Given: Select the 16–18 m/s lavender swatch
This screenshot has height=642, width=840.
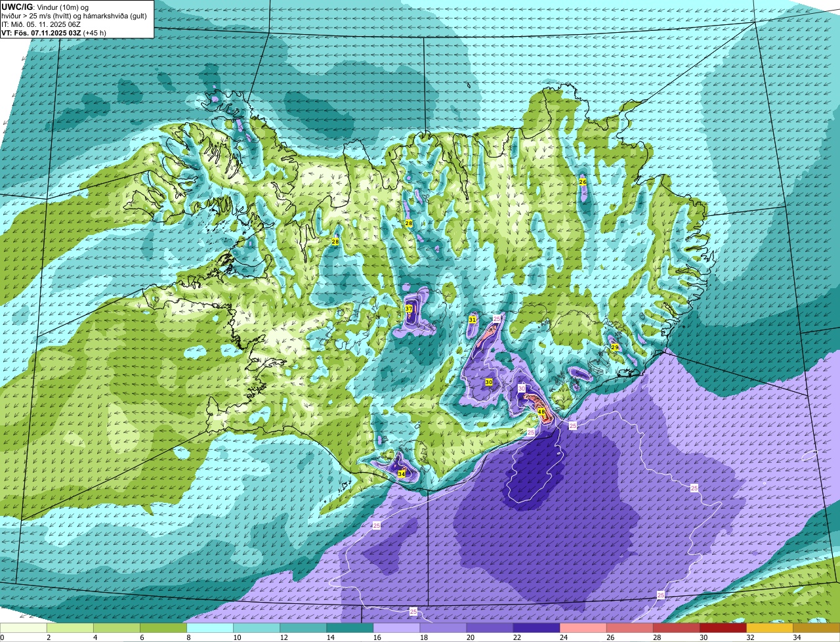Looking at the screenshot, I should (x=396, y=628).
